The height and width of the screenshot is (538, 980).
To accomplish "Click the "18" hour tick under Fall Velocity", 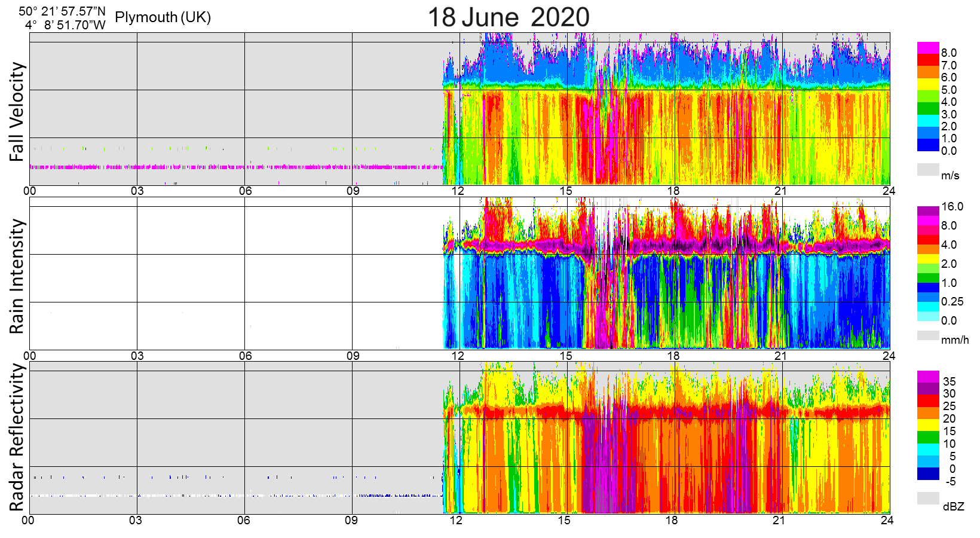I will coord(673,191).
